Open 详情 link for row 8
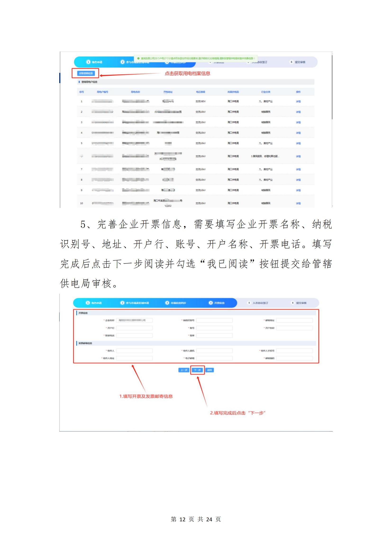Screen dimensions: 392x555 (298, 180)
